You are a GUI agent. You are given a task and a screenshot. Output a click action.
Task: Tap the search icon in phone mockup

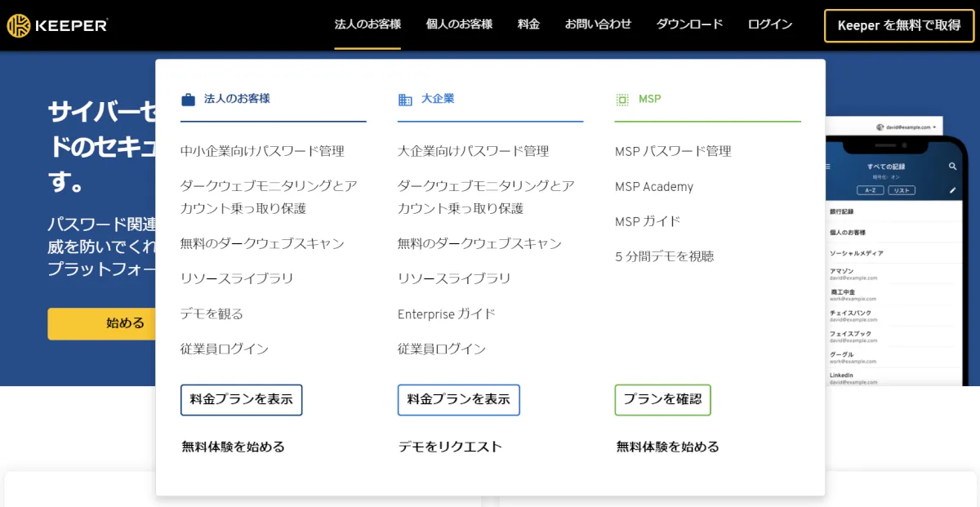[952, 167]
